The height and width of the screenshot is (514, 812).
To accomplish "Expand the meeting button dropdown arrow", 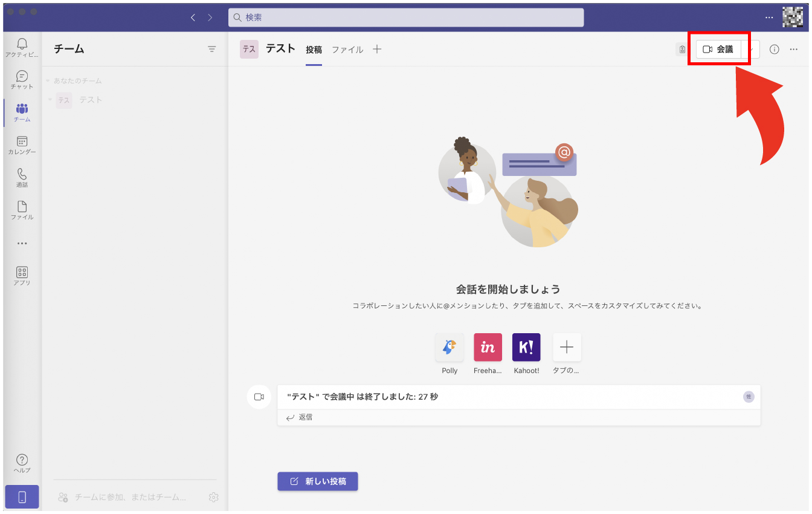I will point(752,50).
